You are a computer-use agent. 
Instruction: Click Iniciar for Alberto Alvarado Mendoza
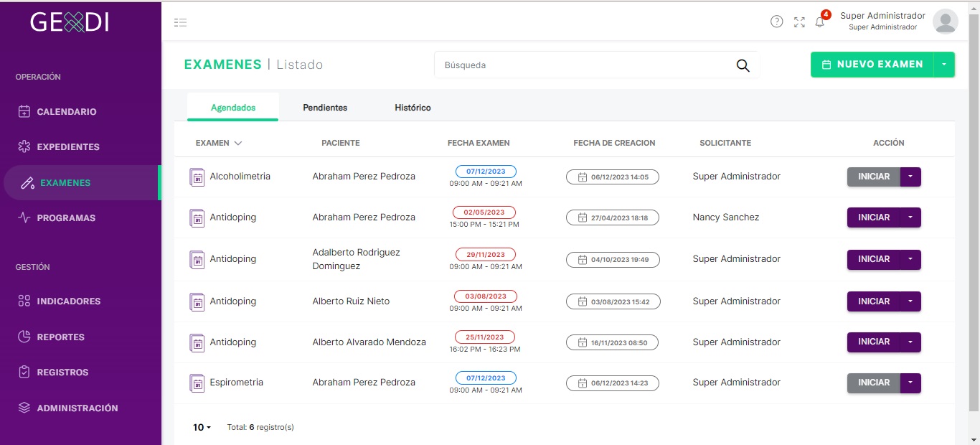click(x=874, y=342)
